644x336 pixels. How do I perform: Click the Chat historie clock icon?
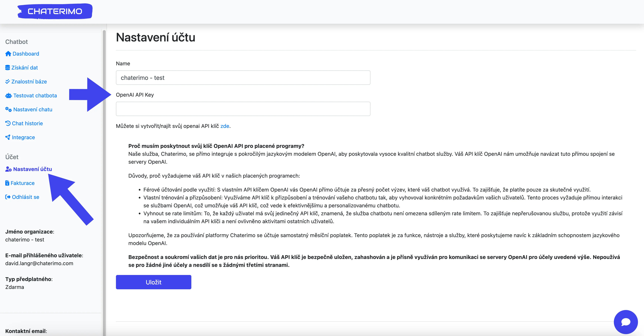click(x=8, y=123)
